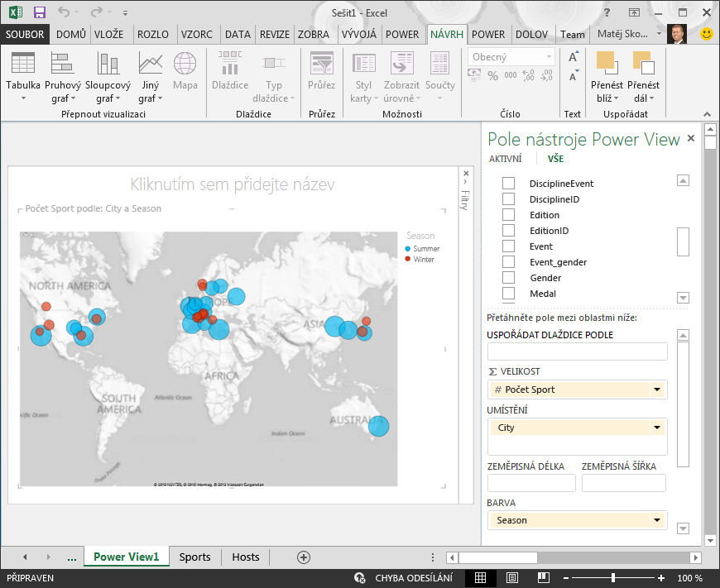Screen dimensions: 720x588
Task: Close the Pole nástroje Power View pane
Action: pos(690,138)
